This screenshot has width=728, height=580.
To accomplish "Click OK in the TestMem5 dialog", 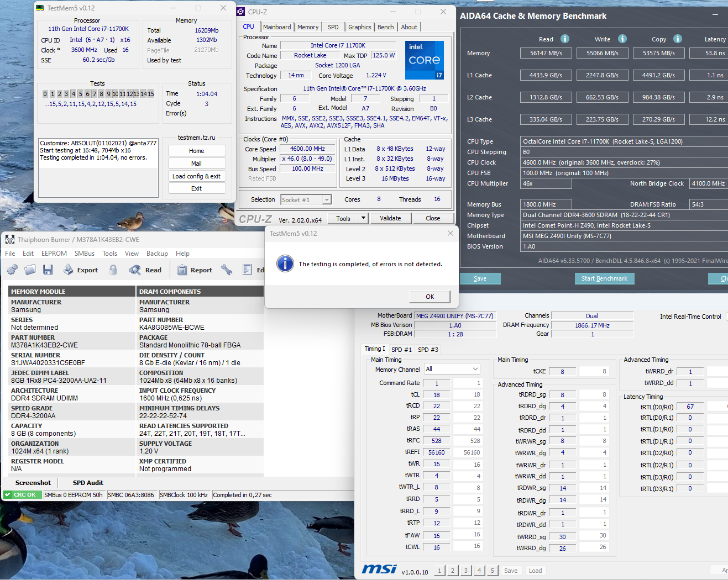I will pos(430,297).
